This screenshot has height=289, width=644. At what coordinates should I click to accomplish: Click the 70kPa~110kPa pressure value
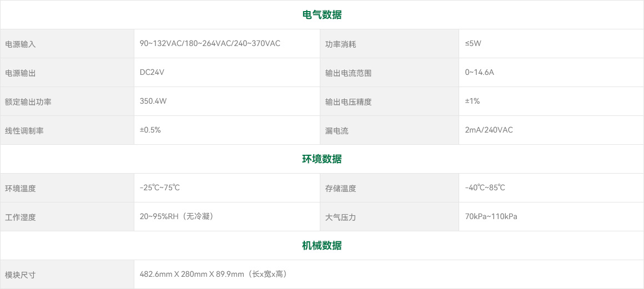(x=491, y=216)
